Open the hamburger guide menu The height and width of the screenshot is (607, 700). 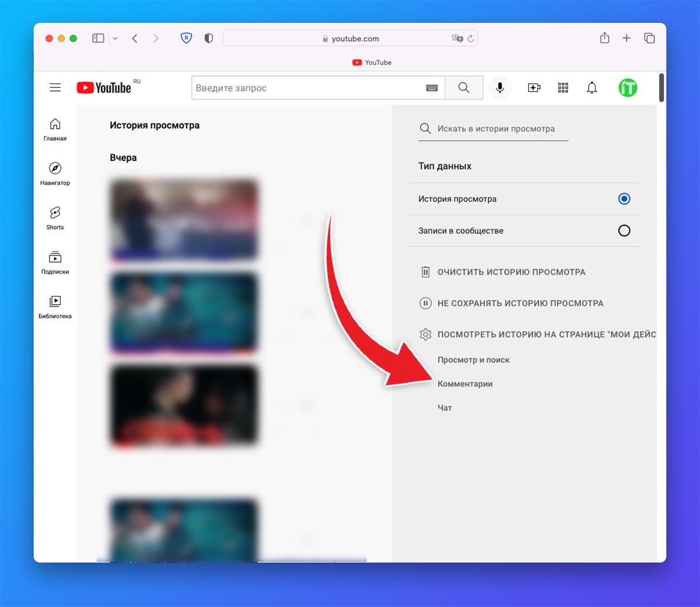tap(55, 88)
